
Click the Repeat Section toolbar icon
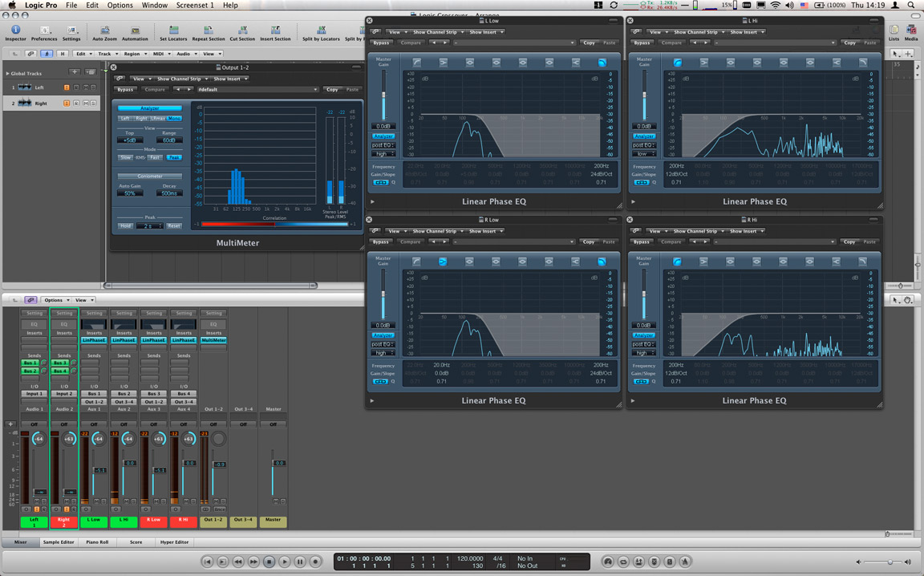208,33
